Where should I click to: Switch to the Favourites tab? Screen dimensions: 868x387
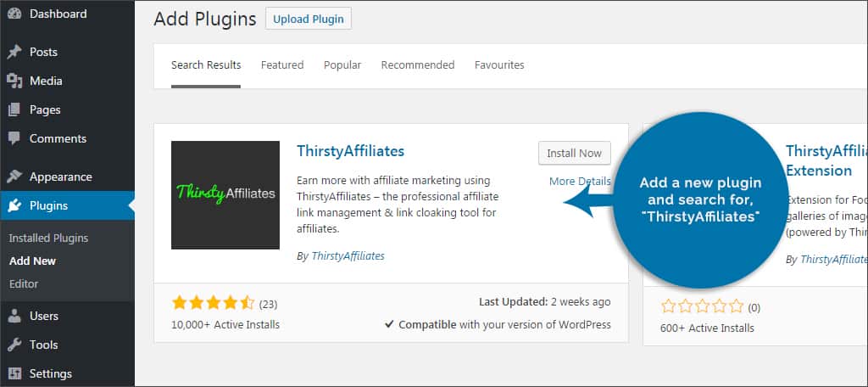pos(499,65)
